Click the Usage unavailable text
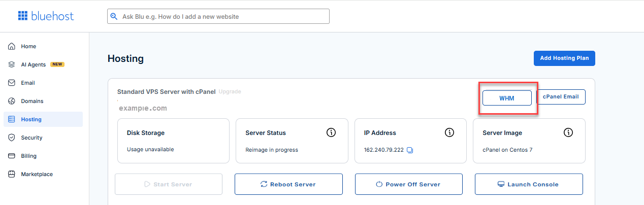The height and width of the screenshot is (205, 644). [x=150, y=150]
